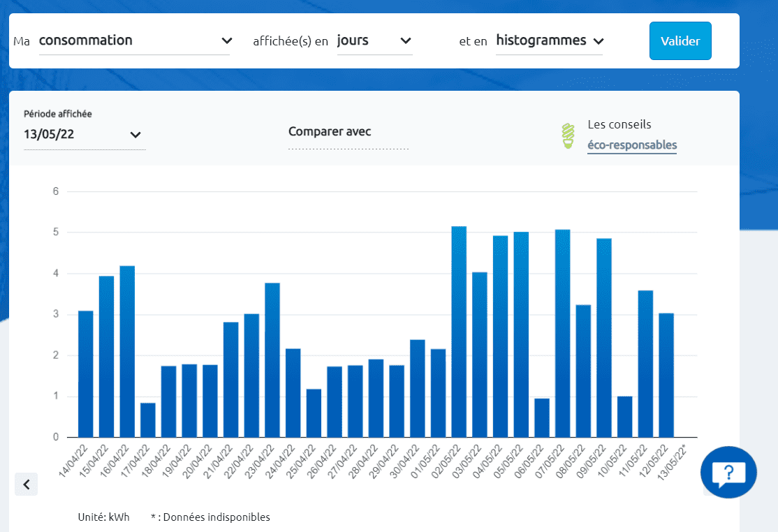The height and width of the screenshot is (532, 778).
Task: Click the chevron next to jours
Action: tap(405, 40)
